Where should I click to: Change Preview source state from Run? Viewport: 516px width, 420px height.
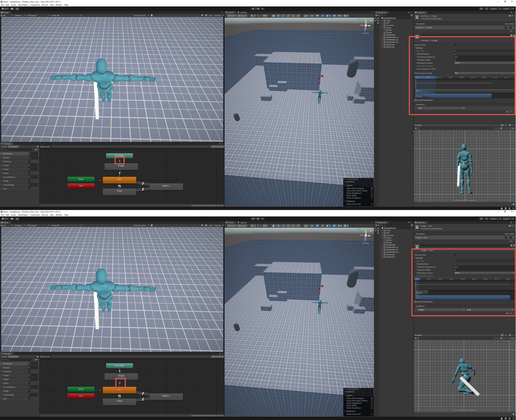(x=484, y=73)
